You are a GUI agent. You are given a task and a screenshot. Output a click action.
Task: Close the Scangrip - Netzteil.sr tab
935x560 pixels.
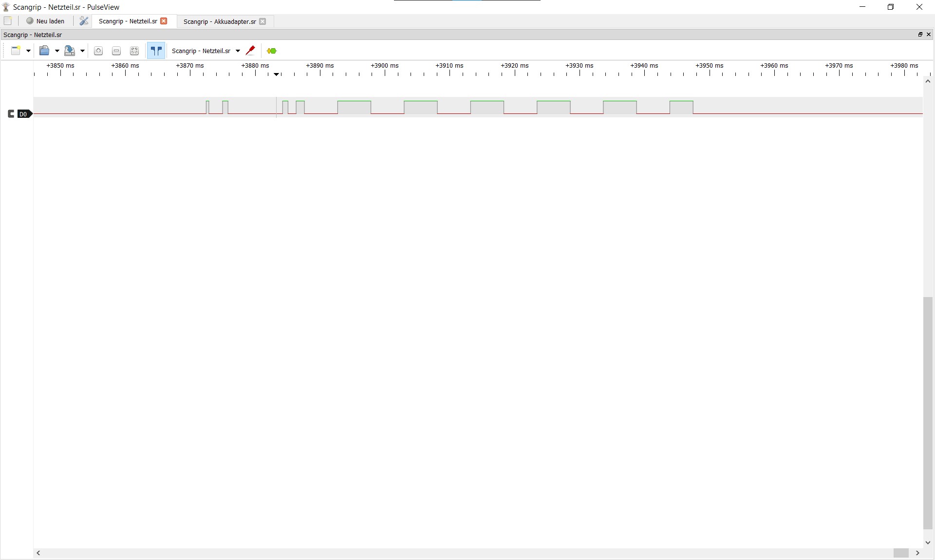coord(164,21)
